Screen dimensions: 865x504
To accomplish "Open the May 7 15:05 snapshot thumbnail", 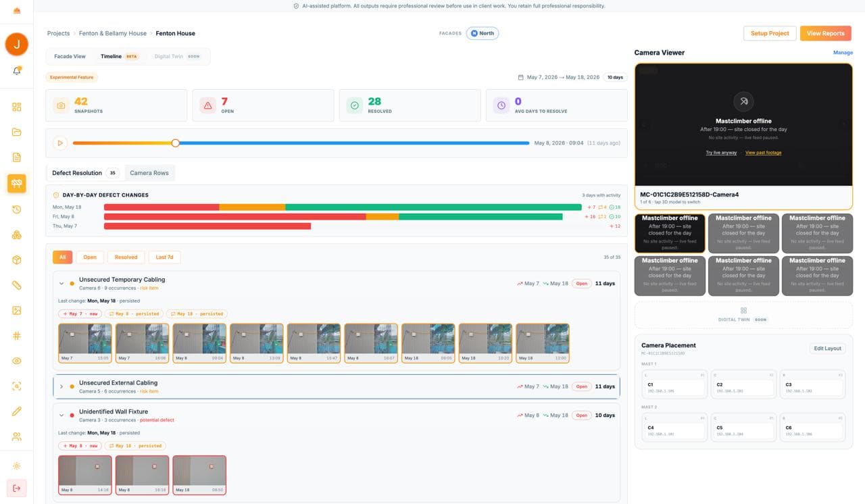I will tap(84, 343).
